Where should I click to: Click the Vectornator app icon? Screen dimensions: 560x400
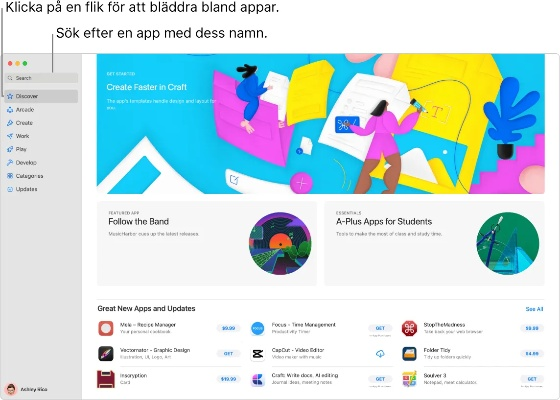106,354
